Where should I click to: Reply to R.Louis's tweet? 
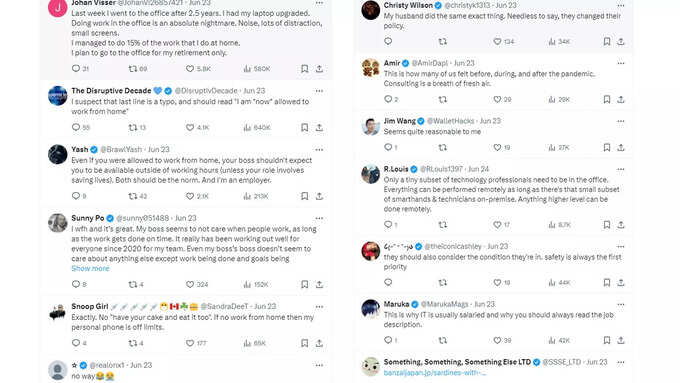(x=390, y=225)
